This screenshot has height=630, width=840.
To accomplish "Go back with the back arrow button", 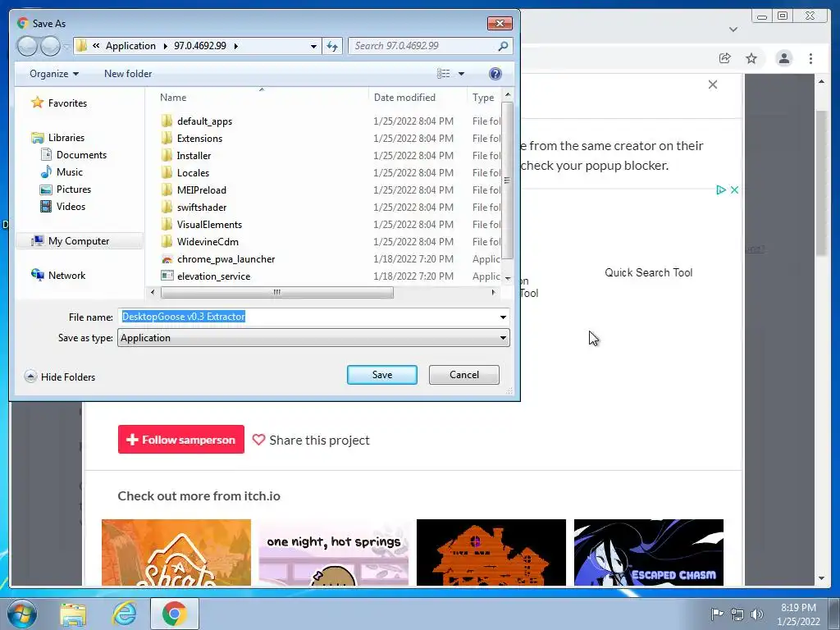I will coord(27,46).
